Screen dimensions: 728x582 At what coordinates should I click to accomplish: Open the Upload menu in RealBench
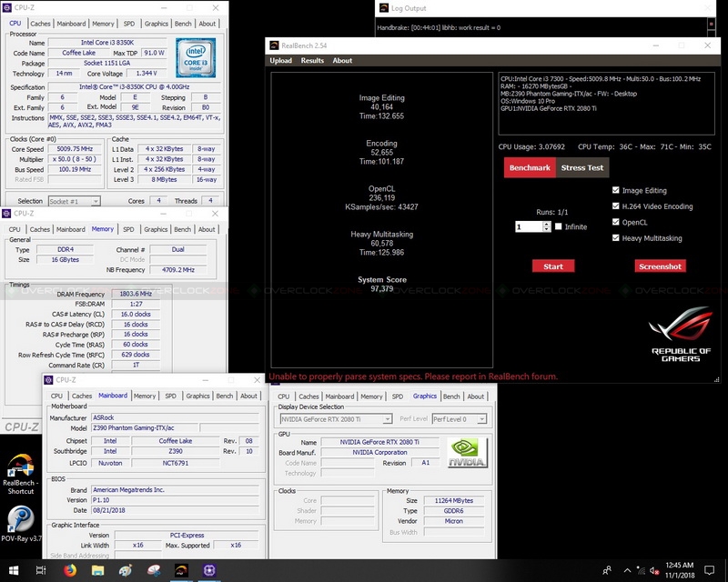coord(281,60)
